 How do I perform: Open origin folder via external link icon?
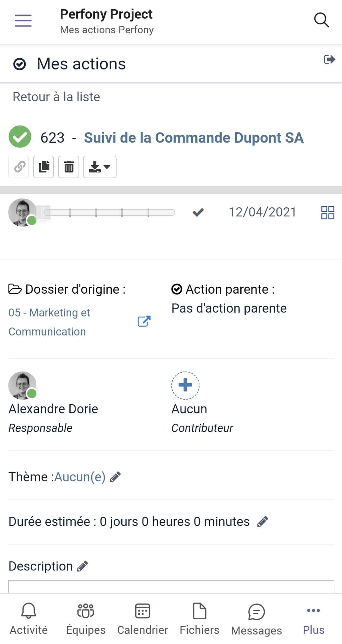144,321
